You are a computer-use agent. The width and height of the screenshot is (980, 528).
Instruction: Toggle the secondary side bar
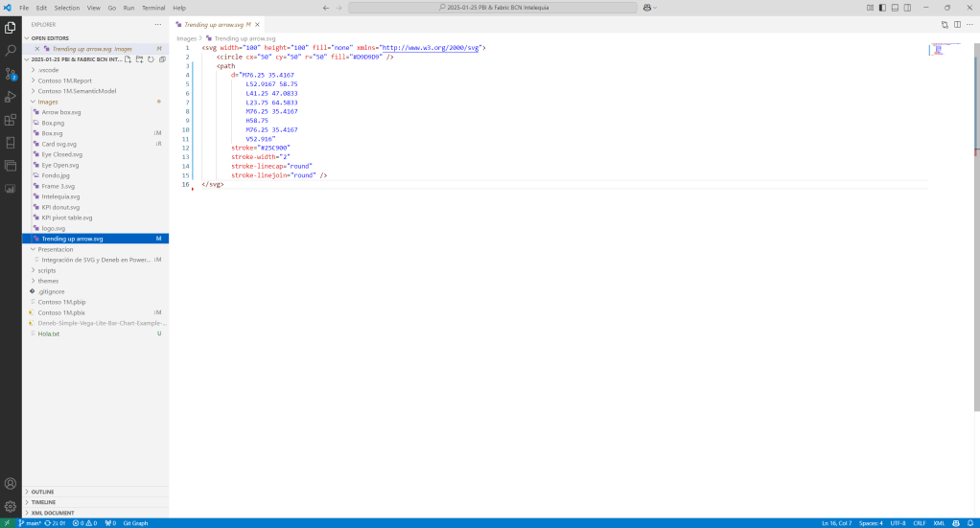pyautogui.click(x=907, y=8)
